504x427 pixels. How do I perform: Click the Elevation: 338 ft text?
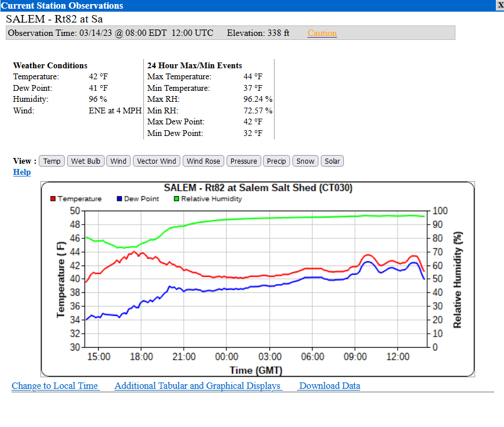[258, 33]
